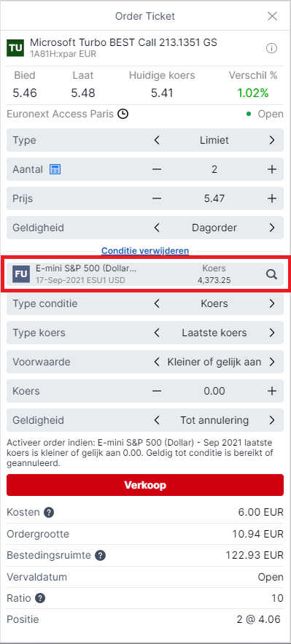Click the FU futures instrument badge
The height and width of the screenshot is (644, 291).
20,274
